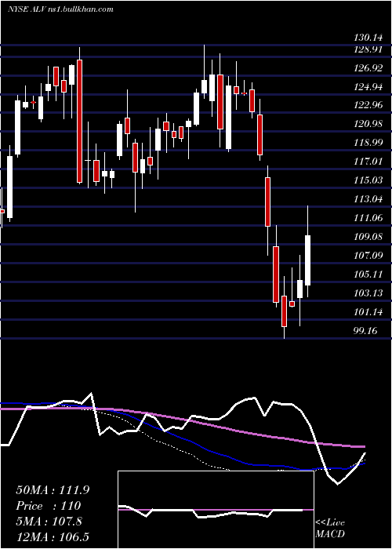Click the 130.14 price axis label
The height and width of the screenshot is (549, 392).
click(x=368, y=37)
